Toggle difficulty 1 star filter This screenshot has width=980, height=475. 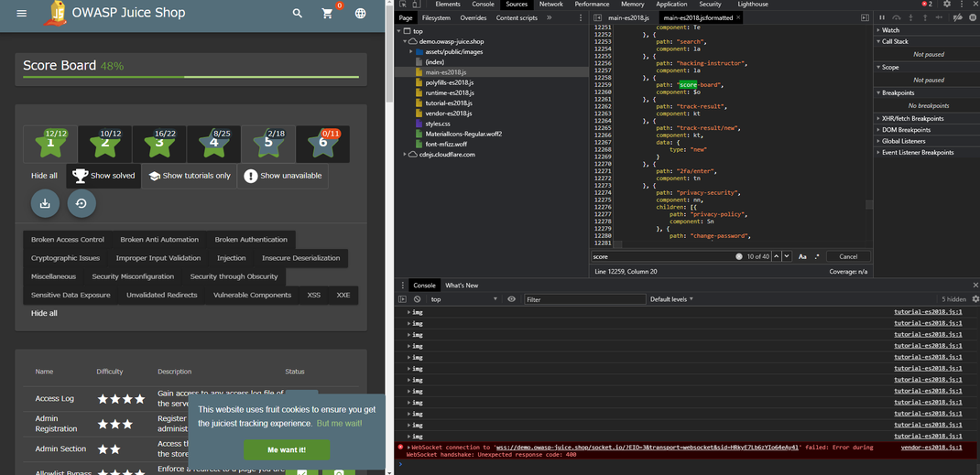click(x=50, y=145)
